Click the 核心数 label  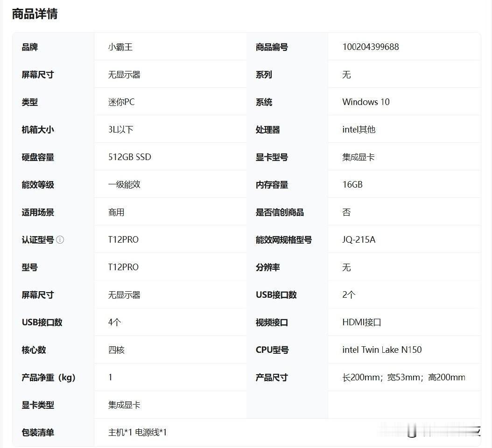click(x=34, y=350)
